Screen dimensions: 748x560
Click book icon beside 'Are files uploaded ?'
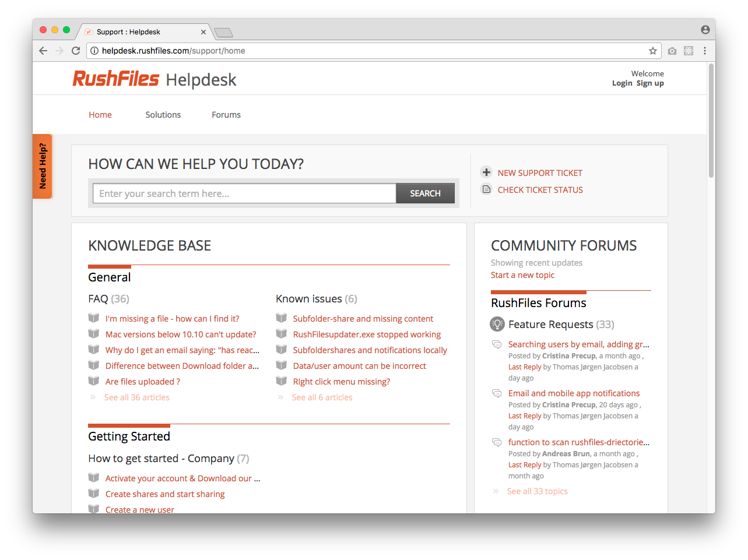[94, 381]
